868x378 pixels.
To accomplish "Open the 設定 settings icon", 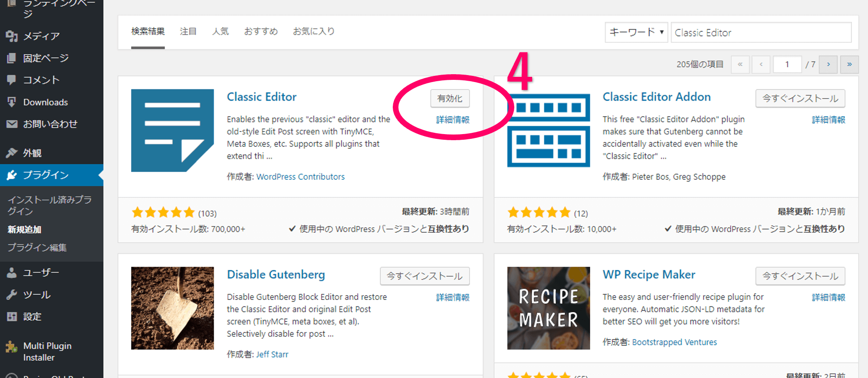I will 12,317.
